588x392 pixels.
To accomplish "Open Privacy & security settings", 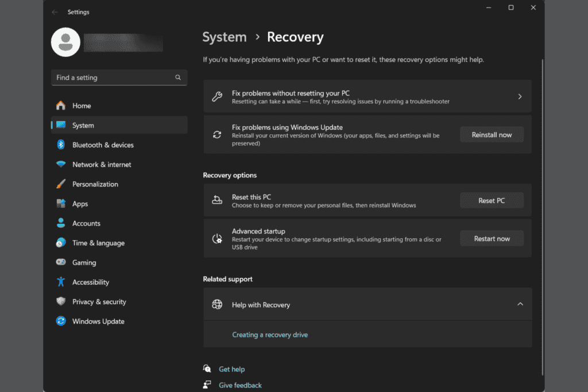I will pyautogui.click(x=119, y=301).
